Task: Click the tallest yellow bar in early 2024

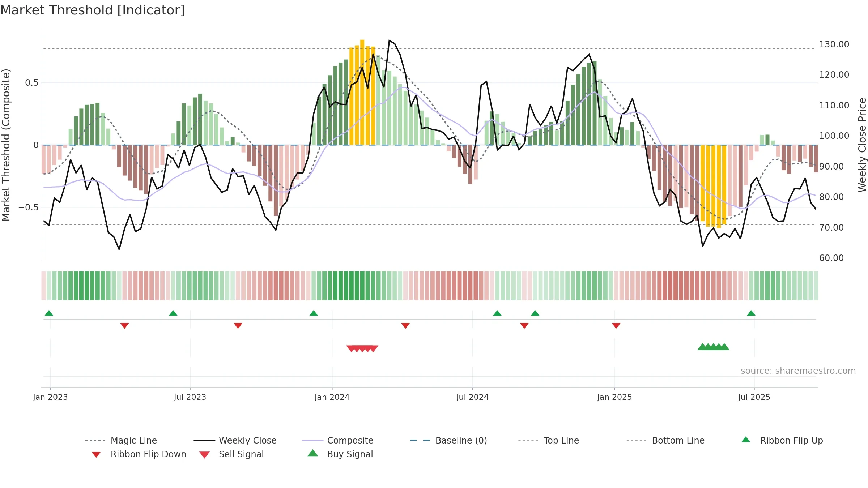Action: pyautogui.click(x=362, y=92)
